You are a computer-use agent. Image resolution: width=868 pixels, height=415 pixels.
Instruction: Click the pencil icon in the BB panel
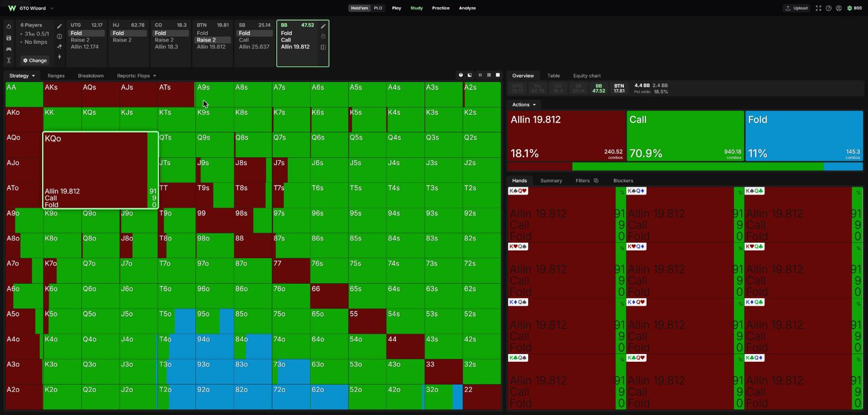pyautogui.click(x=323, y=26)
